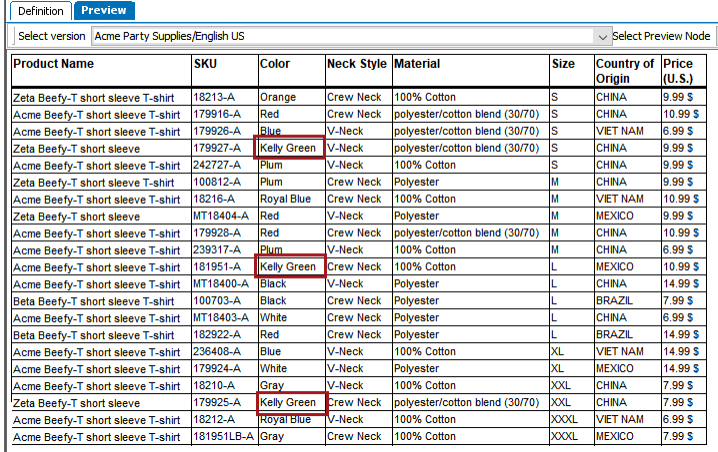Expand the Select version dropdown arrow

coord(602,37)
